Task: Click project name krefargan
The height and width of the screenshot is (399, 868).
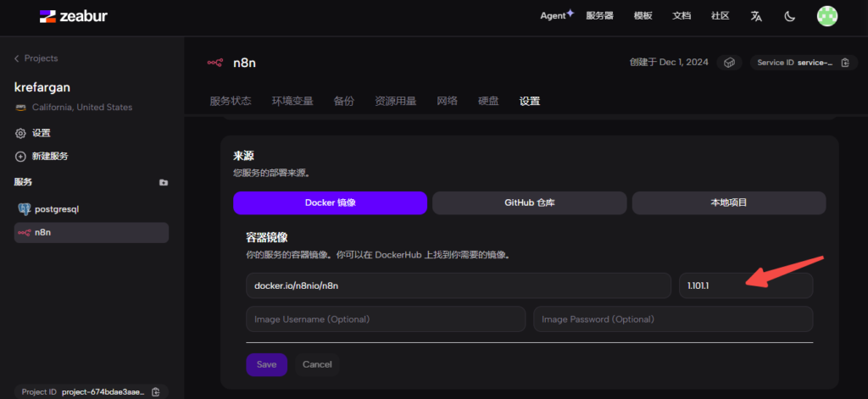Action: [x=42, y=87]
